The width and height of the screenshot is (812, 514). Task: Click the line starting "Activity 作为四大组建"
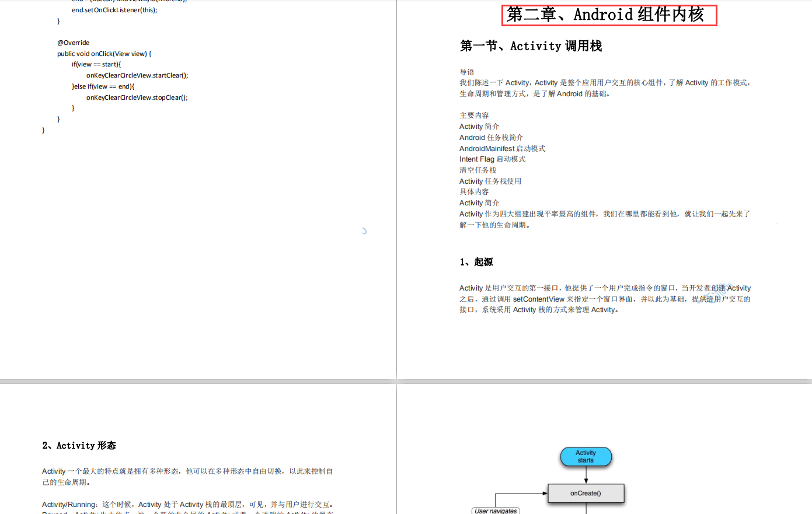point(605,214)
